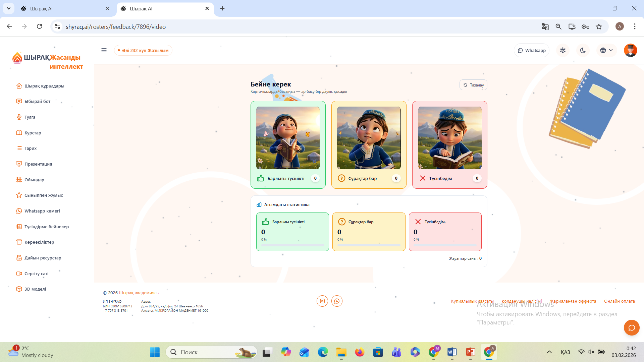Click the Тазалау reset button
The height and width of the screenshot is (362, 644).
(x=473, y=85)
